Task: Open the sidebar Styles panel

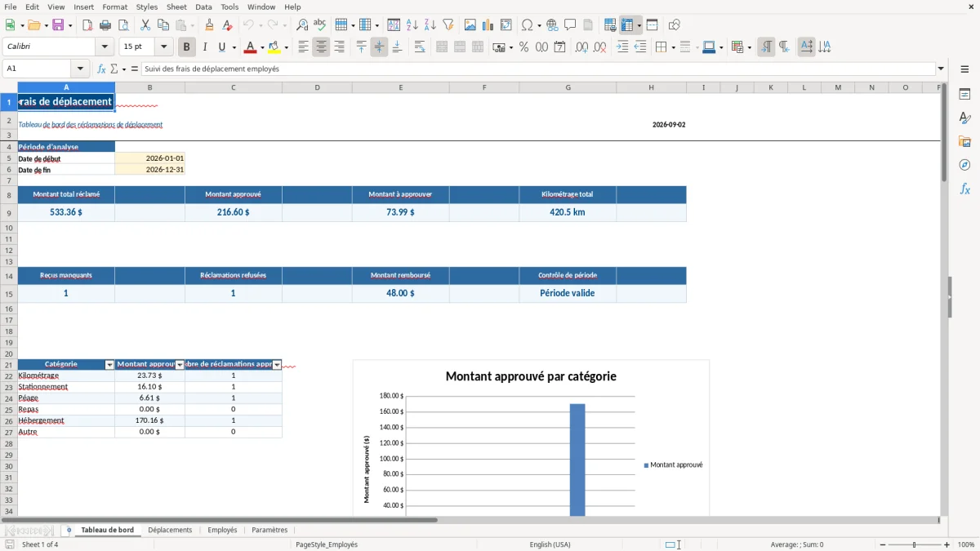Action: pos(964,118)
